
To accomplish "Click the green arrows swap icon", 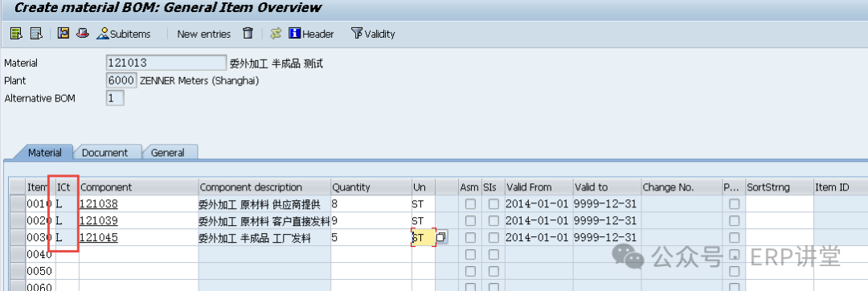I will (x=276, y=34).
